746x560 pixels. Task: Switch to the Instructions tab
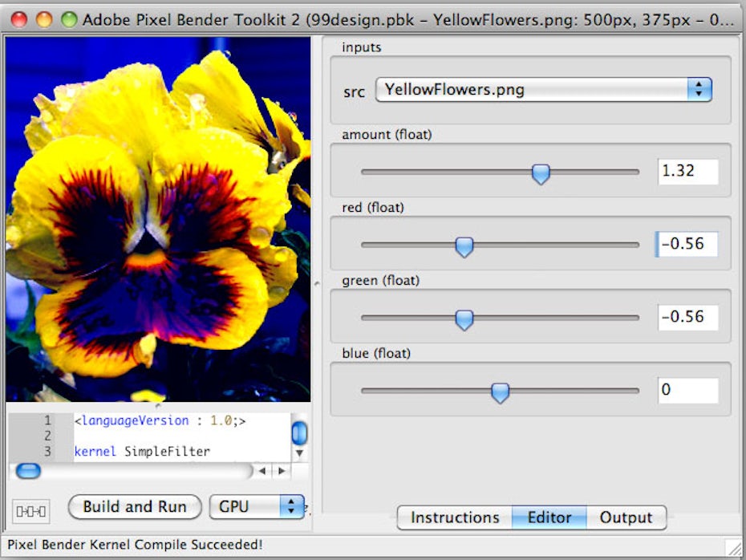(455, 517)
